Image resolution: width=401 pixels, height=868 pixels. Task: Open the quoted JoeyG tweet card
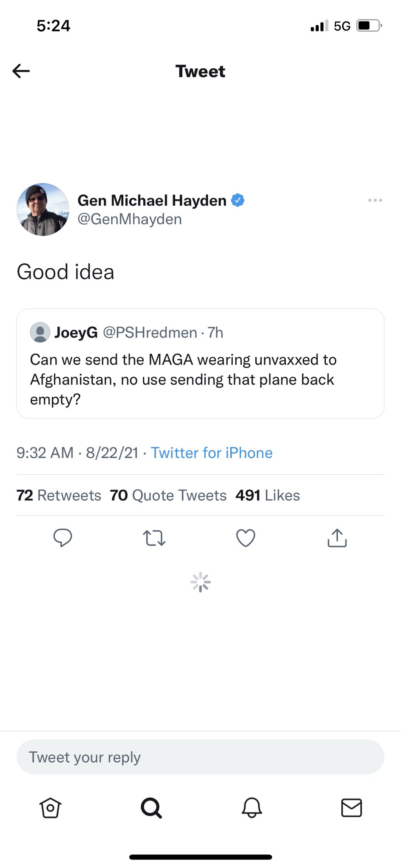tap(200, 364)
